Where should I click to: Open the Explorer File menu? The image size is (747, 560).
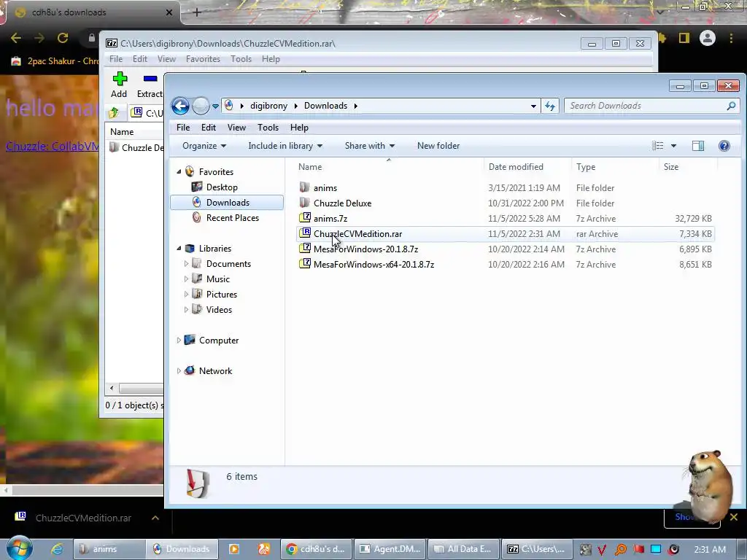click(x=183, y=128)
